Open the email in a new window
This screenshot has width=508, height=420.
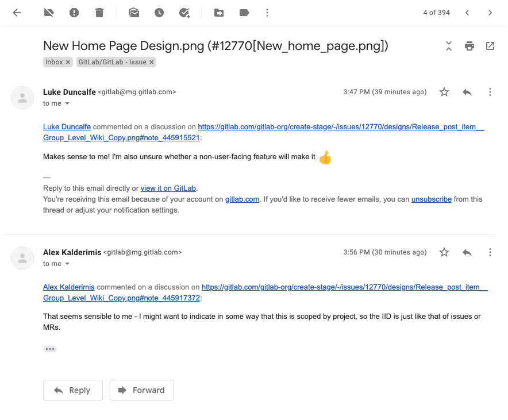coord(490,46)
